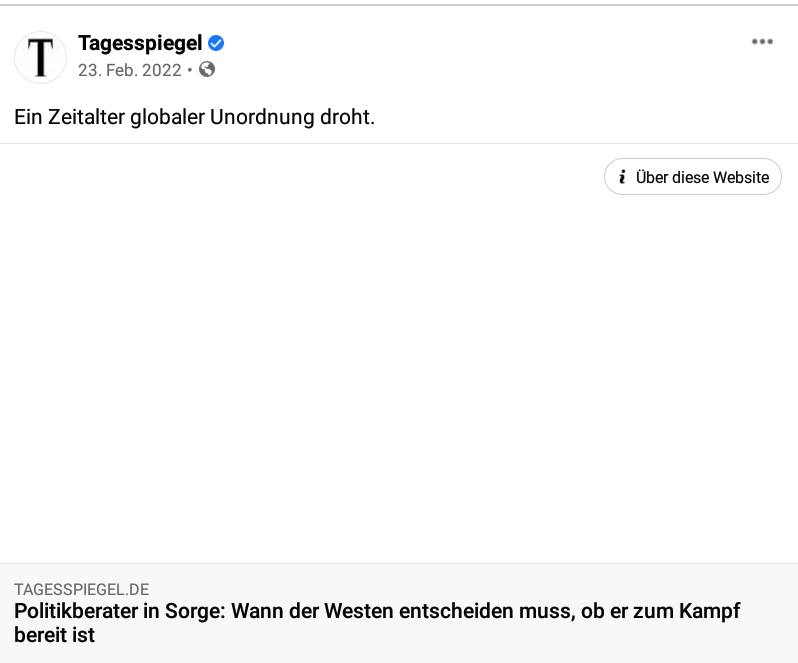798x663 pixels.
Task: Click the dot separator beside the post date
Action: (x=190, y=70)
